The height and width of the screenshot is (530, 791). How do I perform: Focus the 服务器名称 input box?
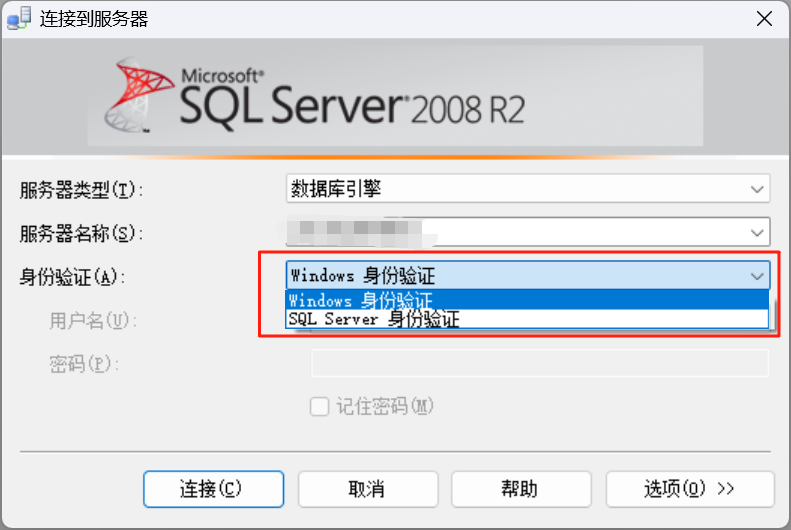click(x=528, y=232)
